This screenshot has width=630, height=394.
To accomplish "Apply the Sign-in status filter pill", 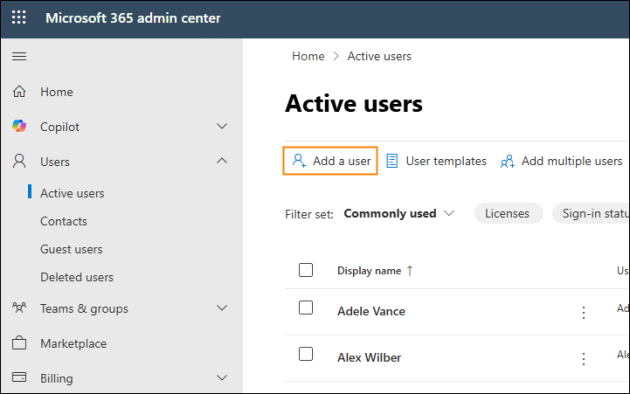I will pos(591,213).
